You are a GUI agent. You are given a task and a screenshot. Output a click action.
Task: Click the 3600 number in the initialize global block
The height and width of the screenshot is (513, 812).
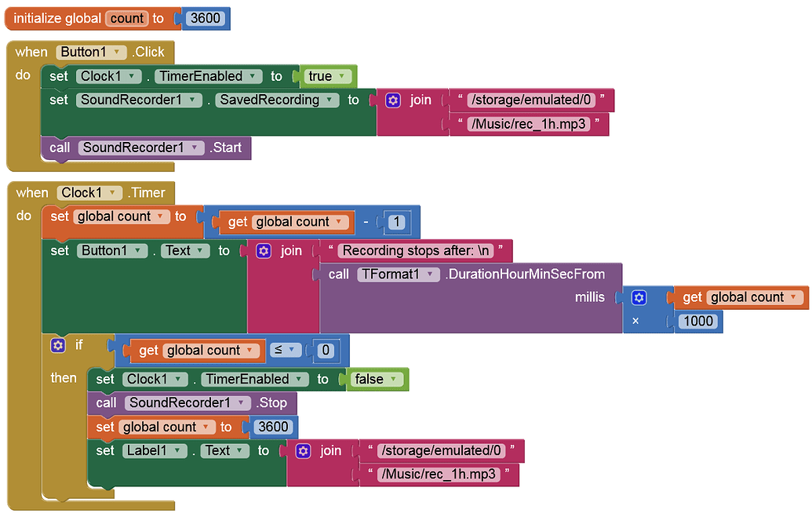click(x=206, y=19)
